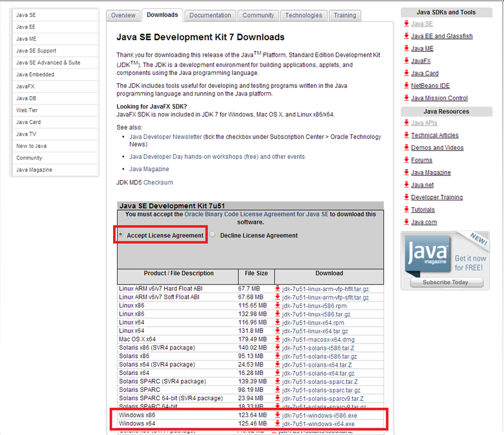Click red arrow icon beside Demos and Videos

tap(407, 147)
